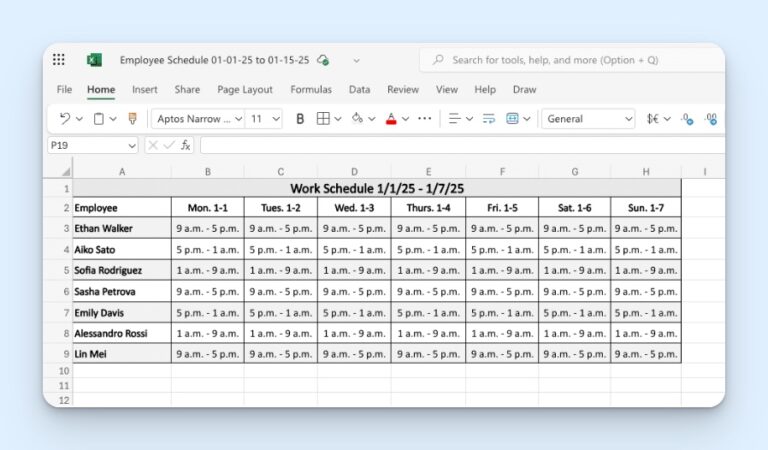Viewport: 768px width, 450px height.
Task: Toggle Bold formatting
Action: coord(300,118)
